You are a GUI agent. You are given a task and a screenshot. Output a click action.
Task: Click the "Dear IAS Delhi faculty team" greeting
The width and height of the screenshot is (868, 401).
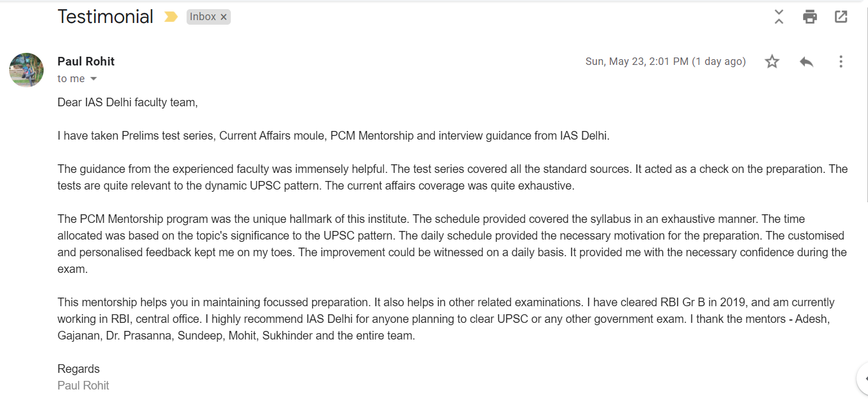point(127,103)
